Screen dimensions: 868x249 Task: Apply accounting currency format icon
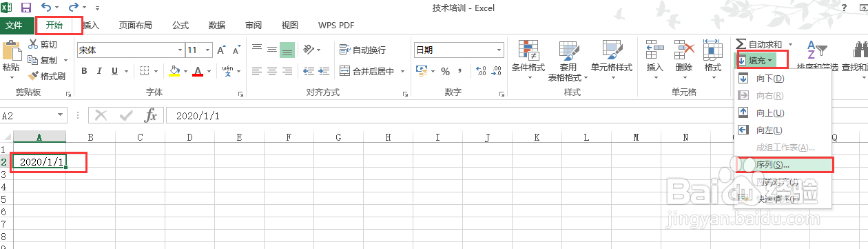(x=421, y=71)
